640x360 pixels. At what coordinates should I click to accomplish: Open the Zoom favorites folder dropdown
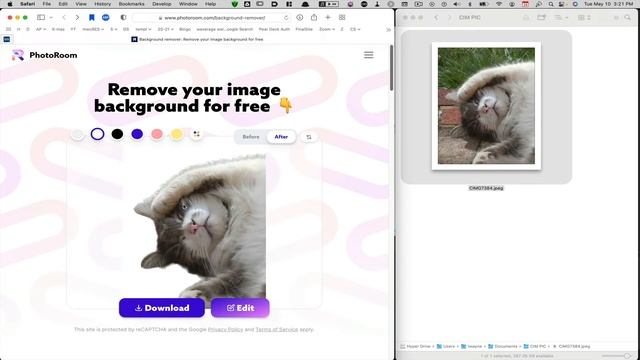pos(327,29)
